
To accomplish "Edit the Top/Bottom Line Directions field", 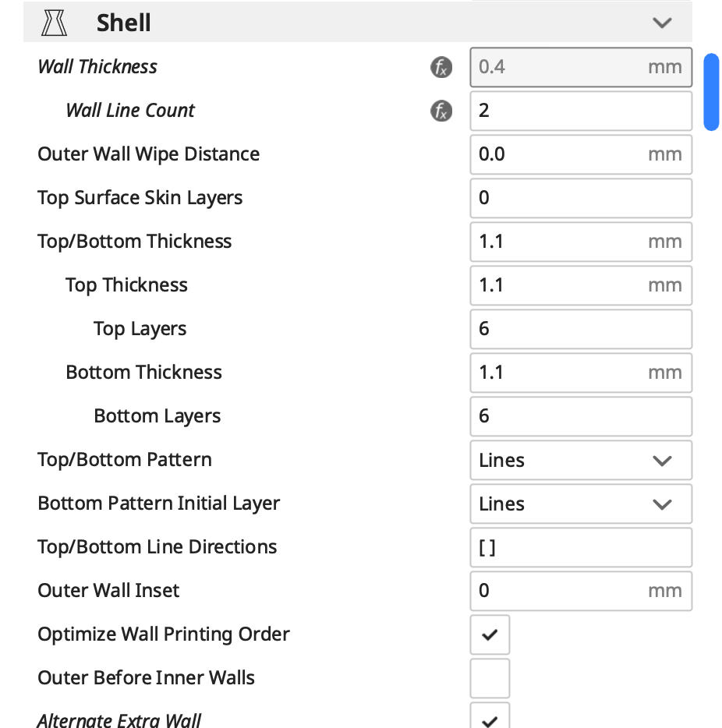I will pos(581,547).
